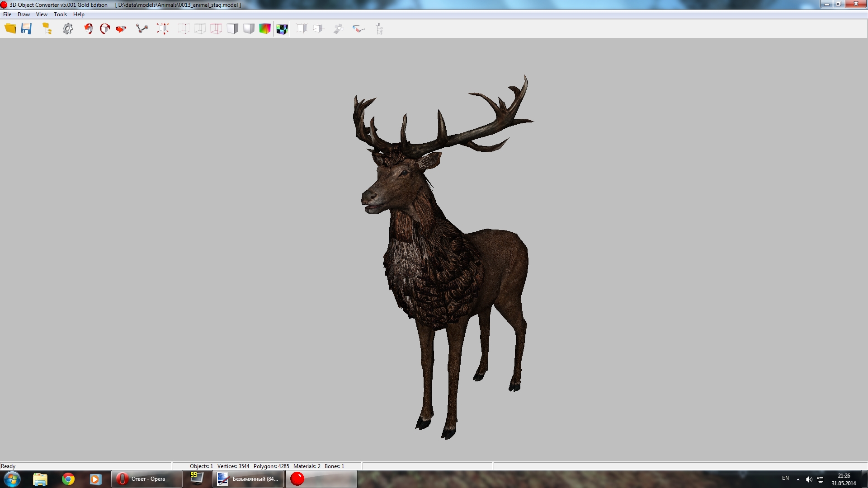This screenshot has height=488, width=868.
Task: Click the Windows Start button
Action: coord(12,479)
